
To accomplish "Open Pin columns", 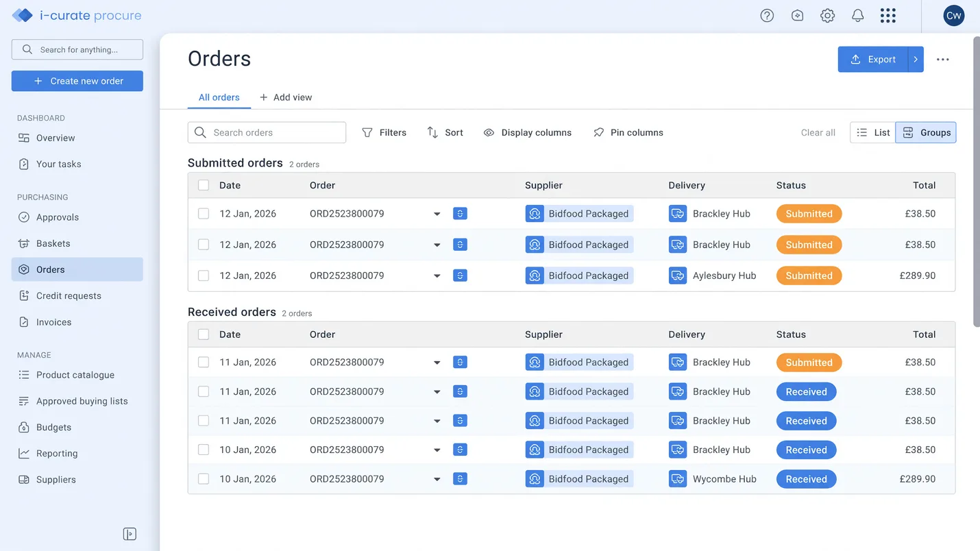I will pyautogui.click(x=628, y=132).
